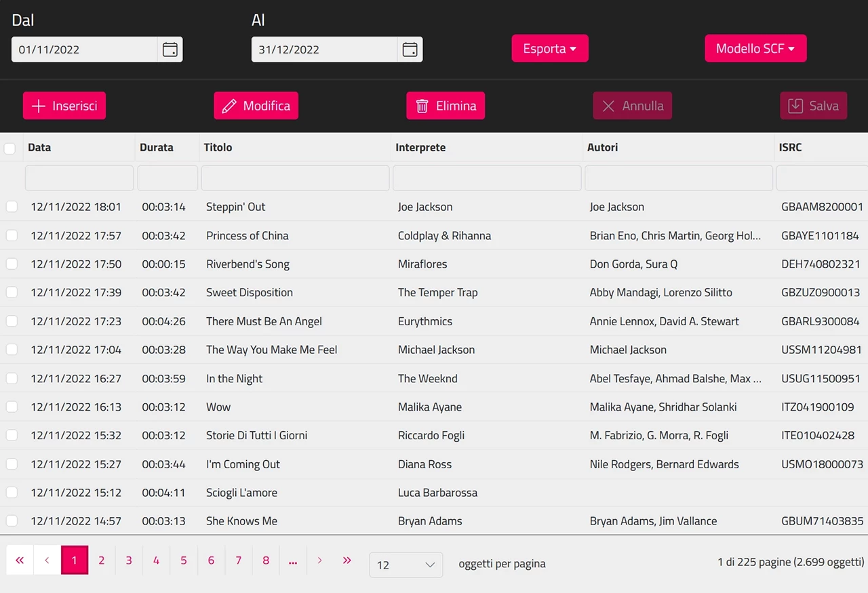Focus the ISRC column filter box
Screen dimensions: 868x593
tap(822, 178)
